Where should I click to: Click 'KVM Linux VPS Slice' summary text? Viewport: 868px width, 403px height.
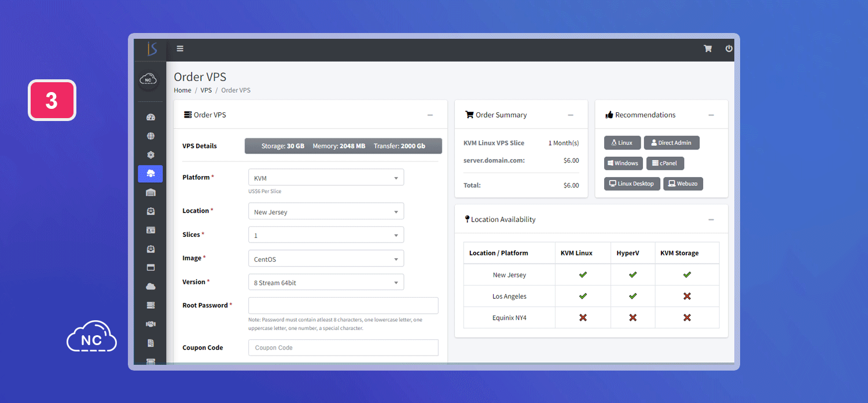[x=494, y=143]
